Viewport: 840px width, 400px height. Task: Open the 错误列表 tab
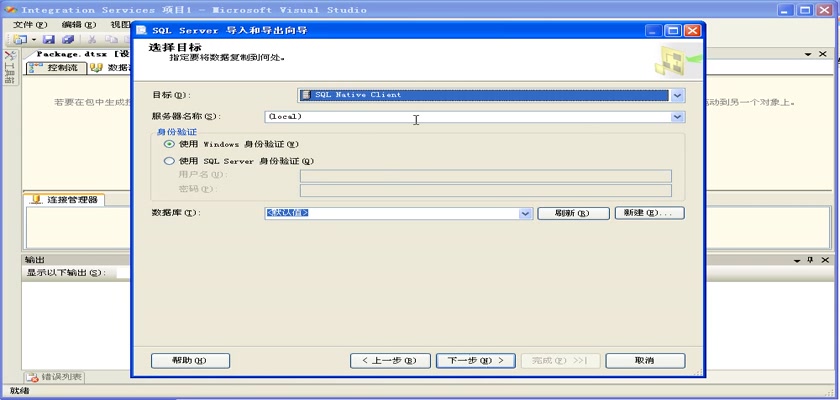coord(54,377)
